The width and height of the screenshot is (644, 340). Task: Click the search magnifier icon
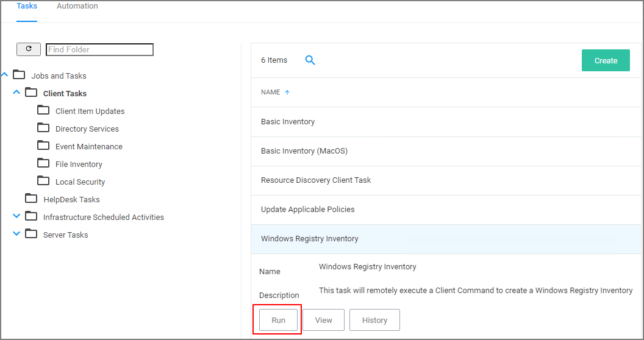click(x=310, y=60)
